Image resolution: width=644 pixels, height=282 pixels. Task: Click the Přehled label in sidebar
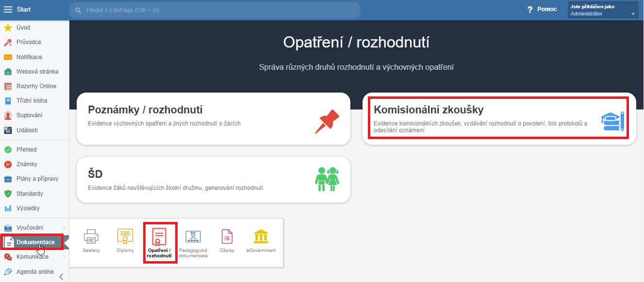(x=27, y=150)
